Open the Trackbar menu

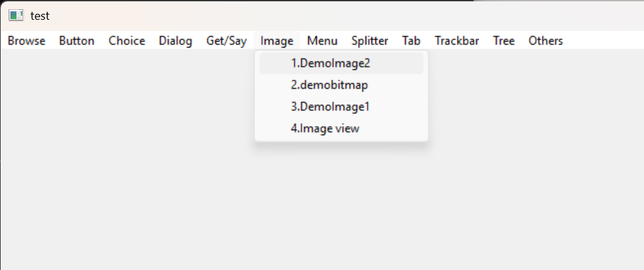coord(456,41)
